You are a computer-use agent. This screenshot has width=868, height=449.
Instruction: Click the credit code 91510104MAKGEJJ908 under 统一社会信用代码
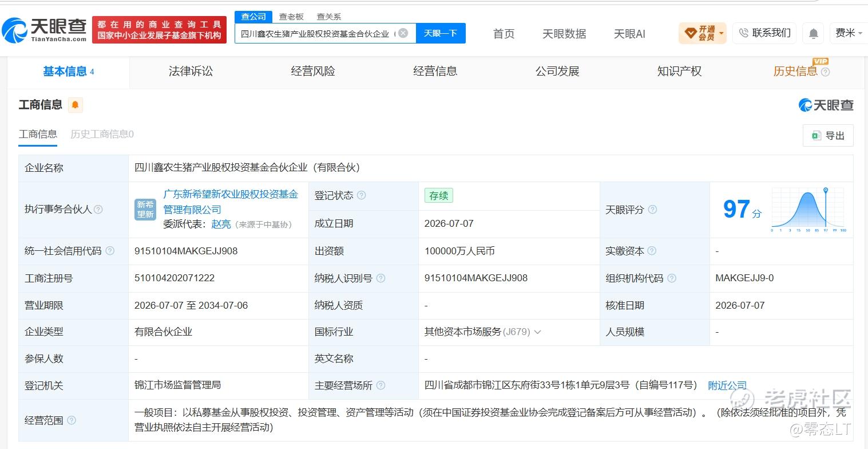[186, 251]
